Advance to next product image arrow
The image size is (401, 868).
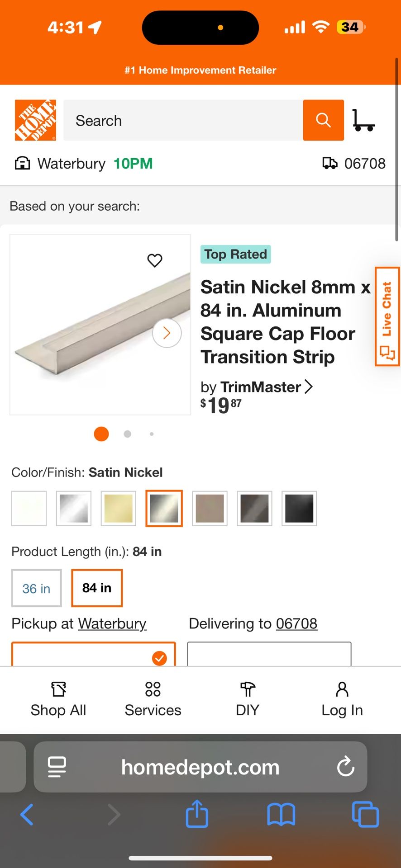[167, 333]
